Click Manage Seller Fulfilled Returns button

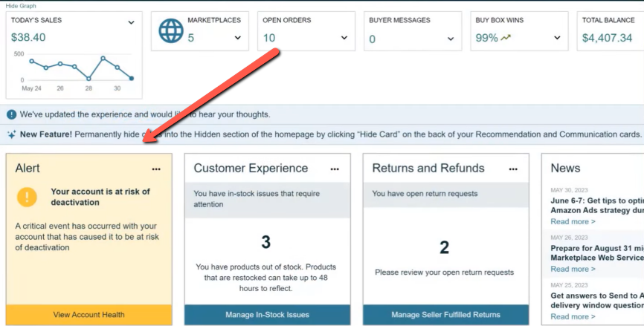(445, 315)
